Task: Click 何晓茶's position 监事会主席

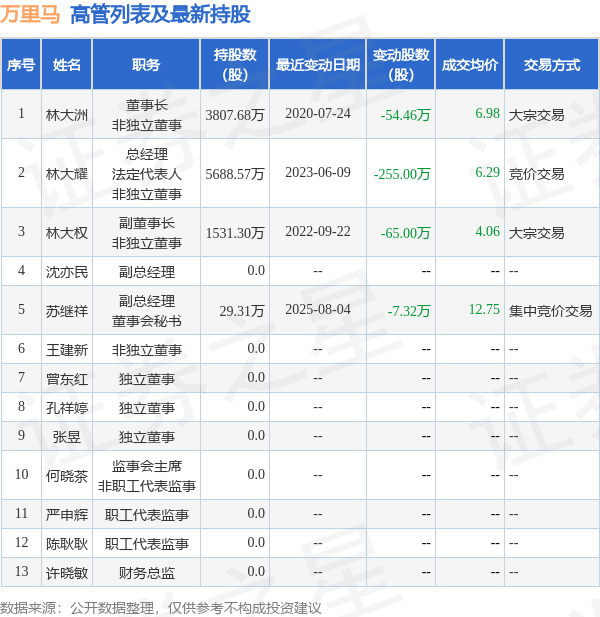Action: (146, 466)
